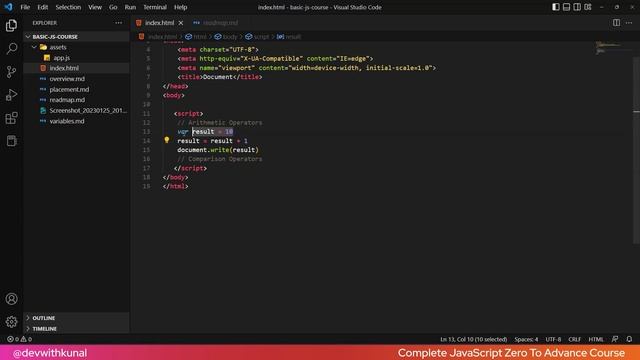
Task: Toggle secondary side bar layout icon
Action: point(577,7)
